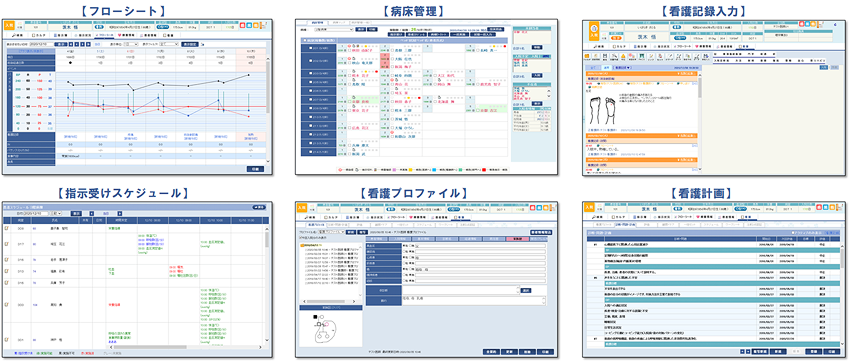The width and height of the screenshot is (850, 362).
Task: Open the ward selection dropdown in 病床管理
Action: (x=334, y=30)
